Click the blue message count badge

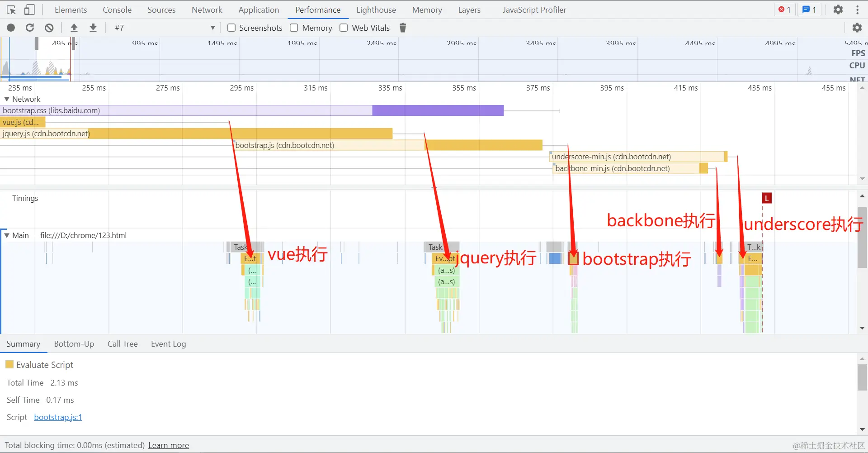(x=809, y=10)
